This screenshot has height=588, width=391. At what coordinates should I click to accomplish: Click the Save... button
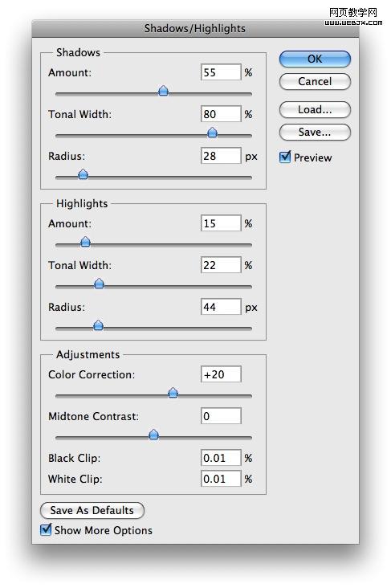tap(315, 132)
